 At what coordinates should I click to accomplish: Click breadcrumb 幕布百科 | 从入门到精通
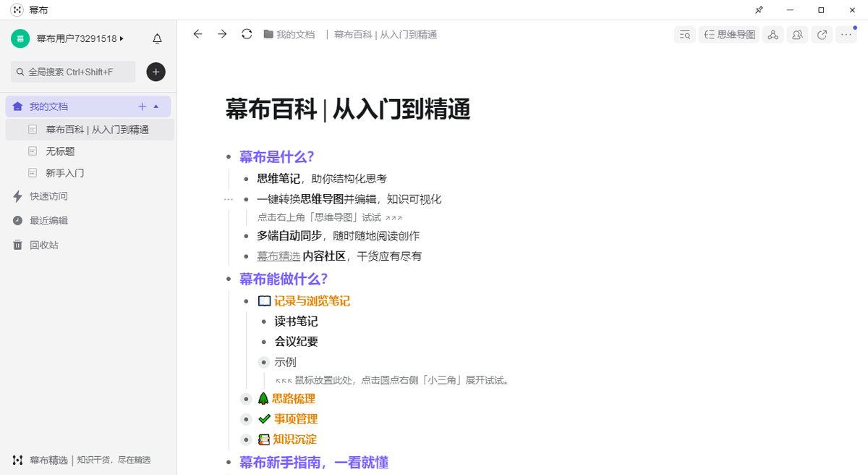pyautogui.click(x=386, y=35)
